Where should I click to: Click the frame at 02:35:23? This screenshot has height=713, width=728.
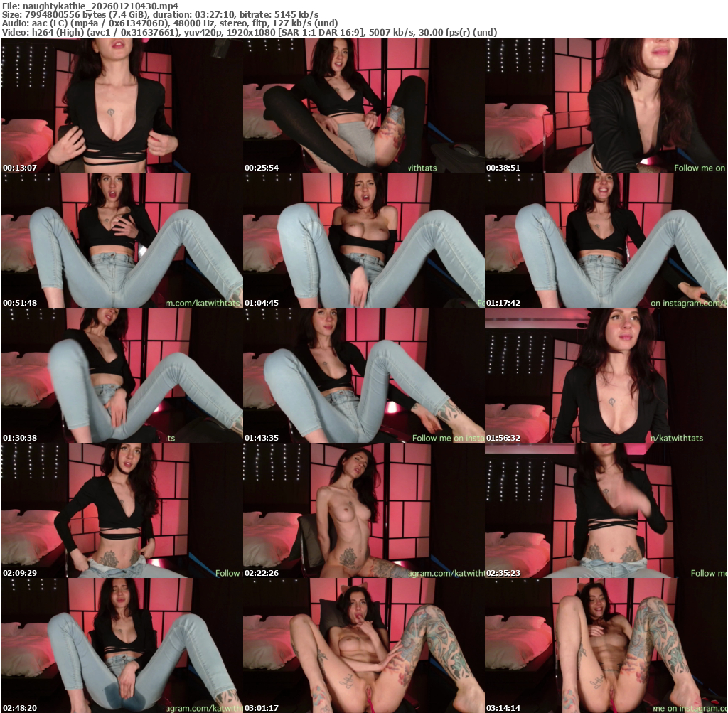(605, 510)
